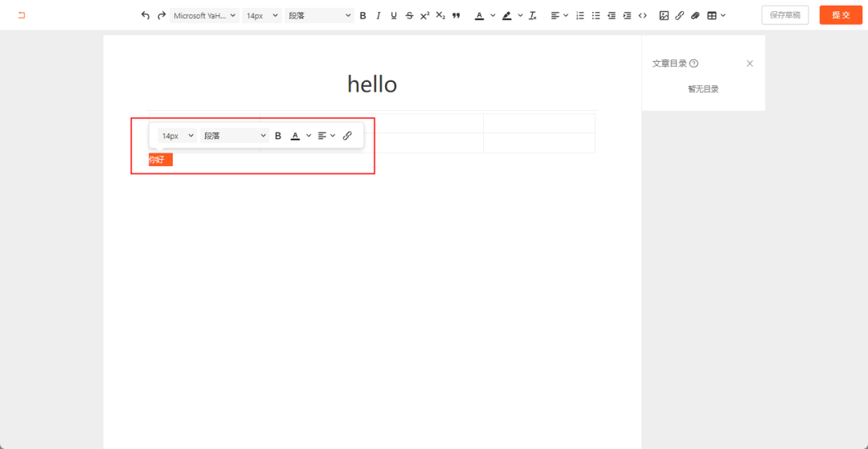Increase paragraph indent
The height and width of the screenshot is (449, 868).
point(627,15)
